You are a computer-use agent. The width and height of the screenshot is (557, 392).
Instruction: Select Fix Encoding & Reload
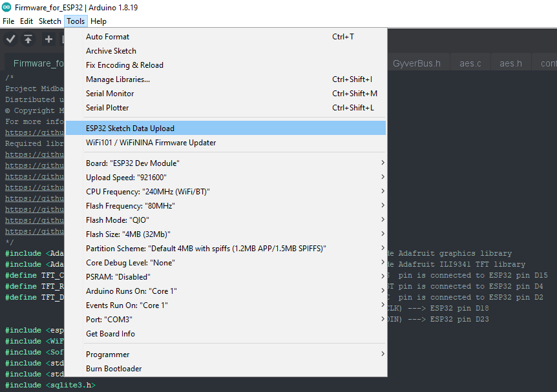click(226, 65)
